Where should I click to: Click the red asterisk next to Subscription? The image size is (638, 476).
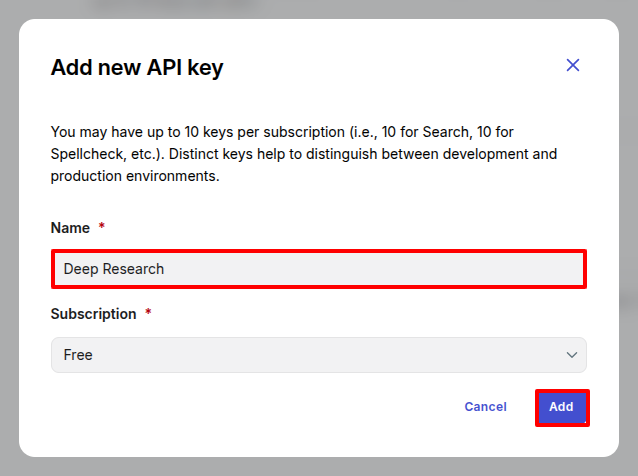point(148,314)
